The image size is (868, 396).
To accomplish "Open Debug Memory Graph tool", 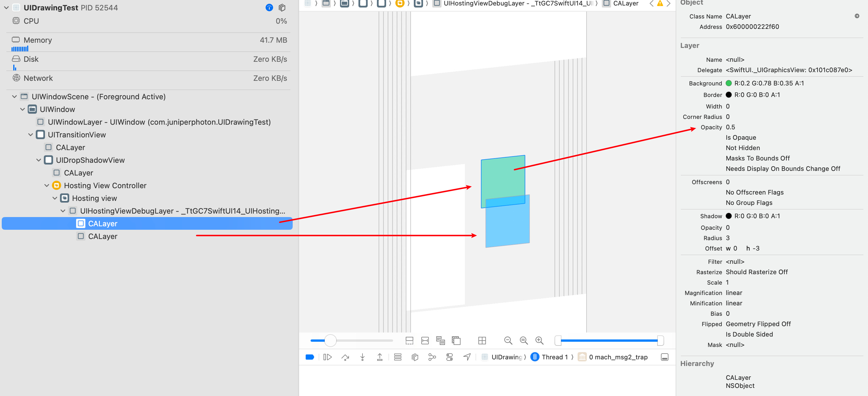I will [x=432, y=357].
